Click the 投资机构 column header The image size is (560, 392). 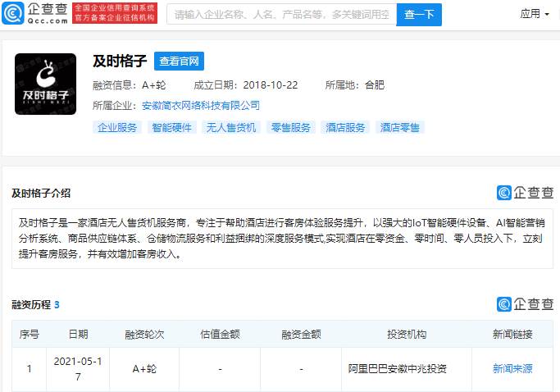coord(407,335)
